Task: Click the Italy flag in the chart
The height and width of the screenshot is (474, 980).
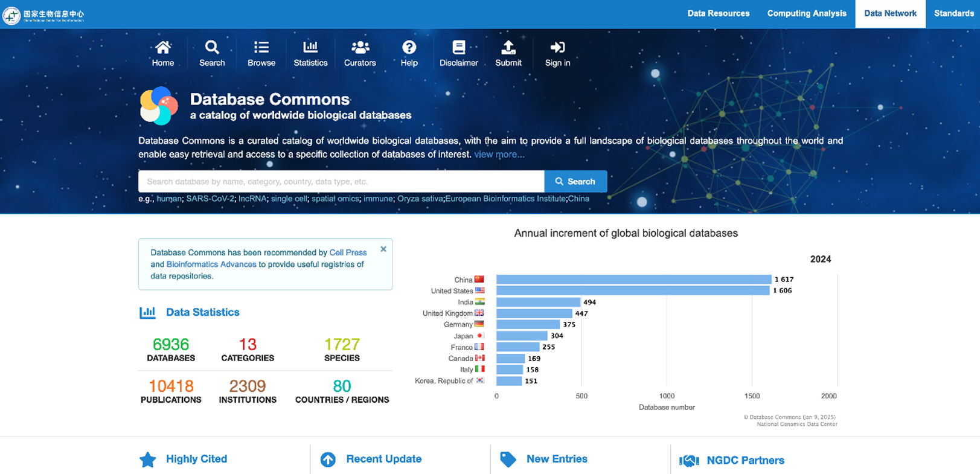Action: (479, 369)
